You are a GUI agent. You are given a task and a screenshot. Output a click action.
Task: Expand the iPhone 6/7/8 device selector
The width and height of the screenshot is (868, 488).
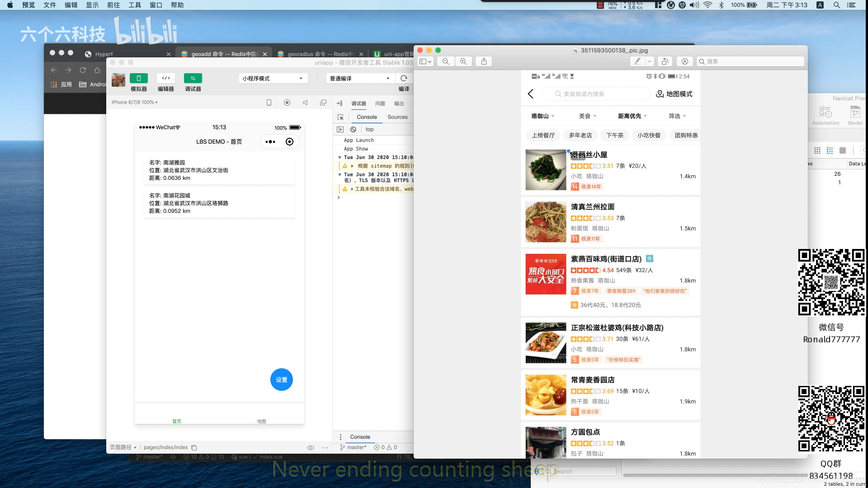[x=134, y=103]
